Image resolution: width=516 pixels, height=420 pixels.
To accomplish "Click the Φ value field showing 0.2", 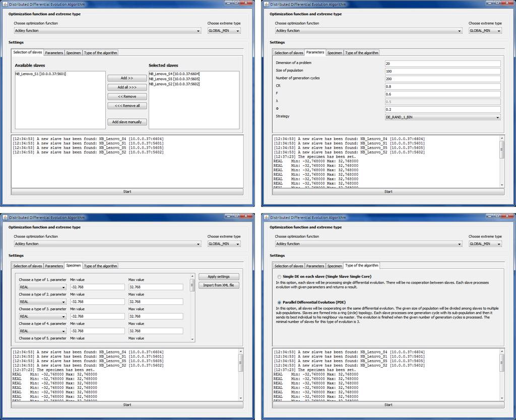I will coord(442,109).
